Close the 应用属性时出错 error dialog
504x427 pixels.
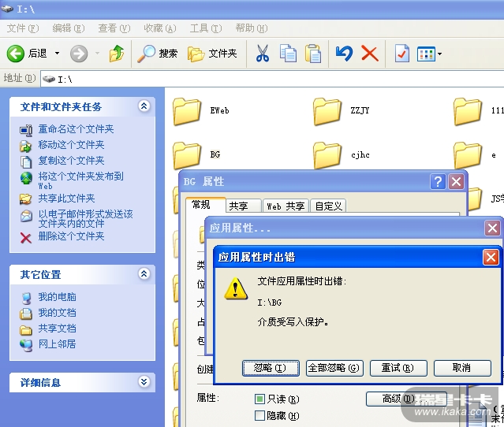[x=491, y=258]
